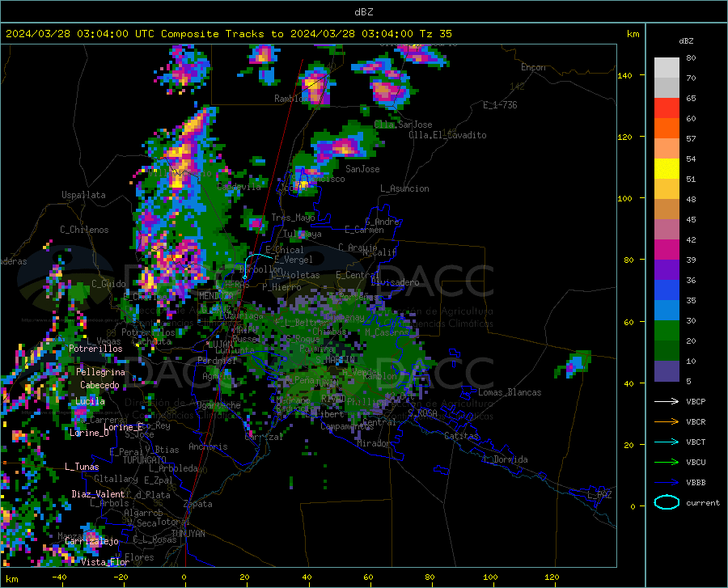Image resolution: width=728 pixels, height=588 pixels.
Task: Click the -40 tick on the horizontal km axis
Action: click(x=58, y=577)
